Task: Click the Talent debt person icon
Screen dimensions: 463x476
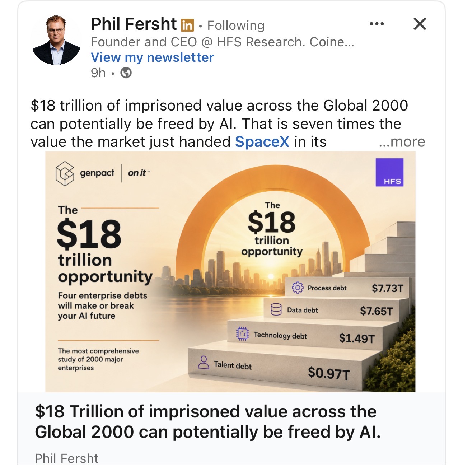Action: coord(204,363)
